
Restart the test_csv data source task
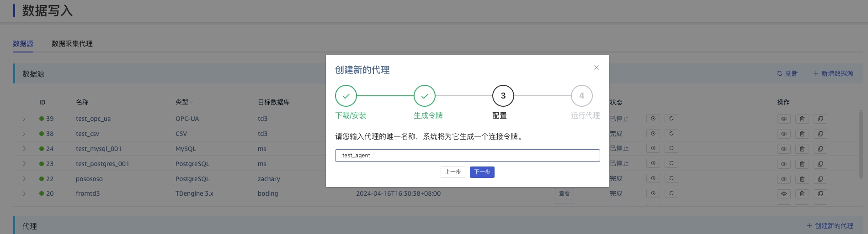[671, 134]
